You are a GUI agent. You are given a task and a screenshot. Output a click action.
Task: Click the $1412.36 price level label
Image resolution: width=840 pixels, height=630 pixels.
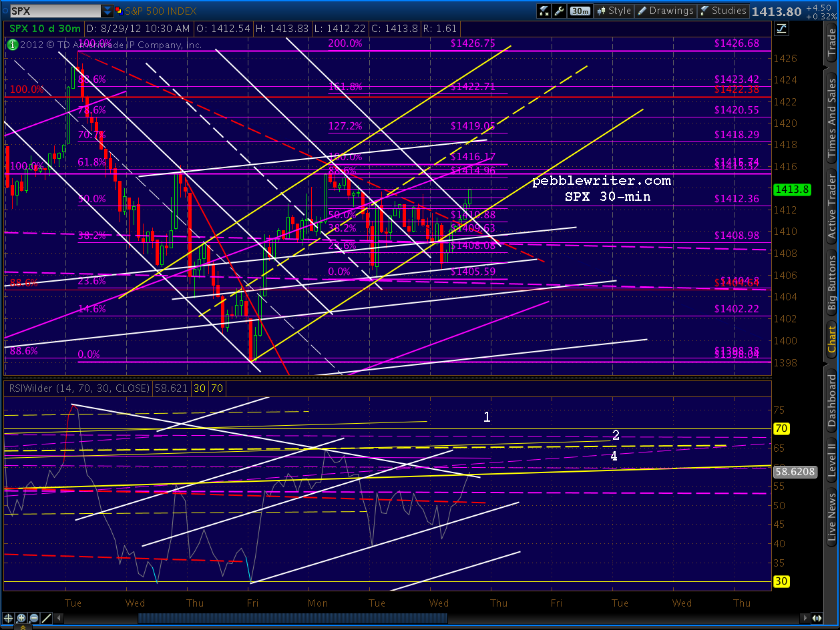point(737,198)
